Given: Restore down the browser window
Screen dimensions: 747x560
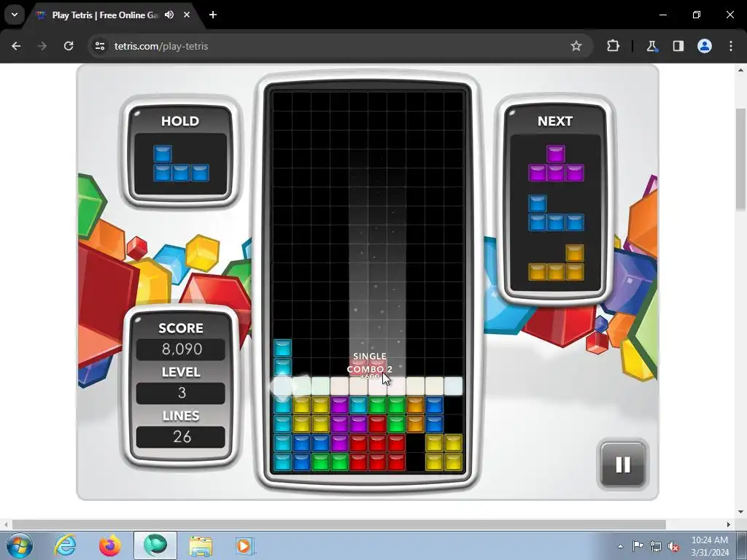Looking at the screenshot, I should (x=697, y=15).
